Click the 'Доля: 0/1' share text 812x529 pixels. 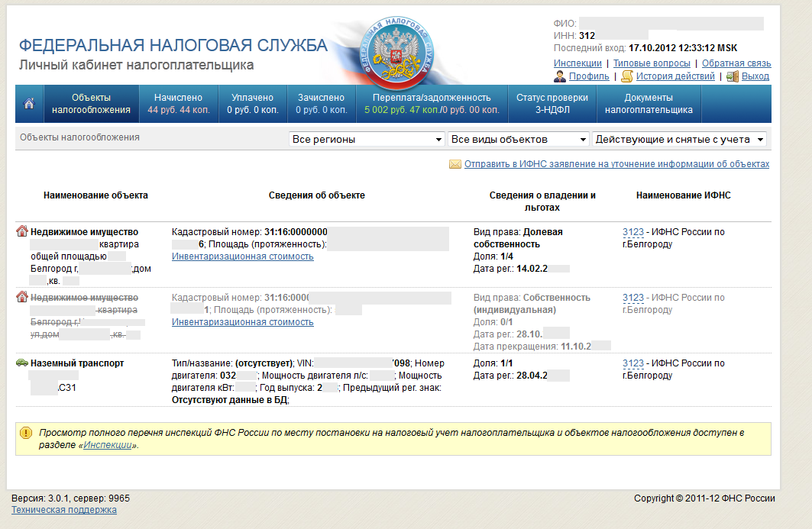pos(493,322)
